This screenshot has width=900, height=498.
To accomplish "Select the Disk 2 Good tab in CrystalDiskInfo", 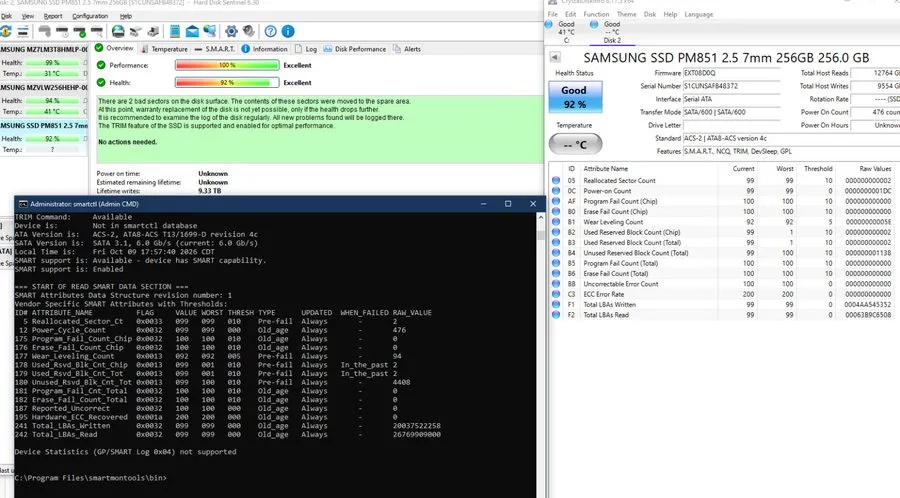I will pyautogui.click(x=611, y=32).
